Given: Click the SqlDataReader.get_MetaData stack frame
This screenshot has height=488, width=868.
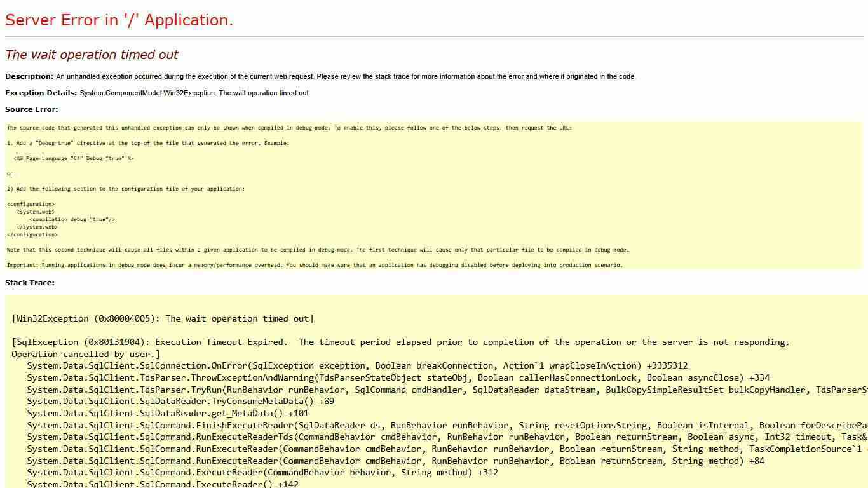Looking at the screenshot, I should 168,413.
